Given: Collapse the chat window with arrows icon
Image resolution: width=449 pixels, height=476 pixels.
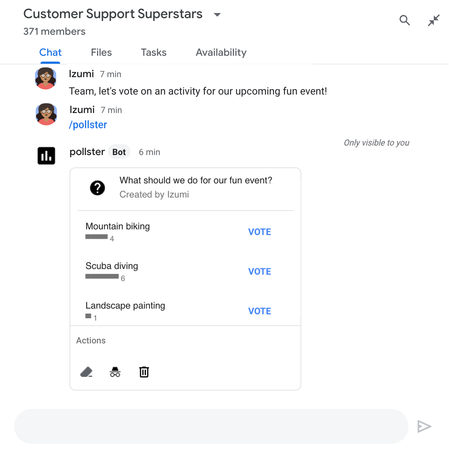Looking at the screenshot, I should [x=433, y=20].
